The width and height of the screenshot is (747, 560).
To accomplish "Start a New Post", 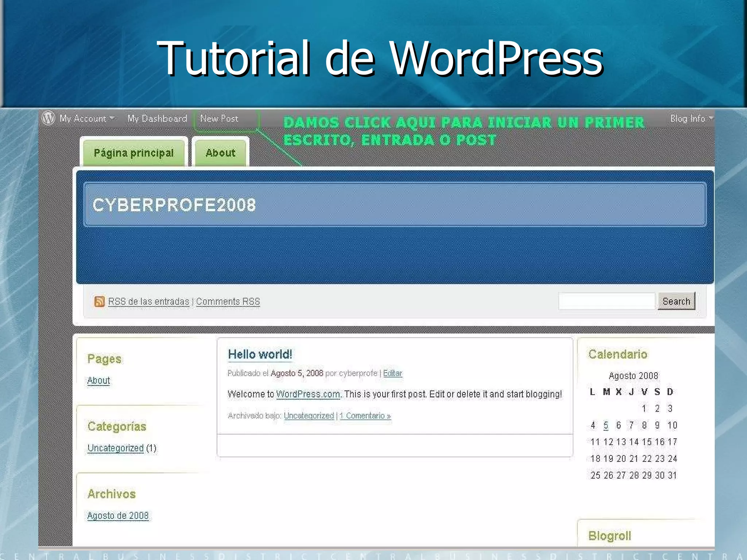I will (219, 118).
